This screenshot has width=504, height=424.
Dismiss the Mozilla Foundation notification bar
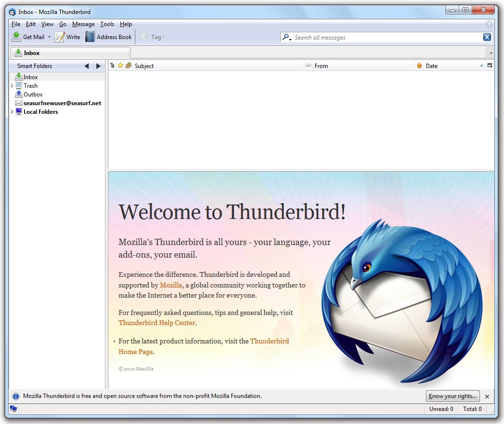coord(487,397)
